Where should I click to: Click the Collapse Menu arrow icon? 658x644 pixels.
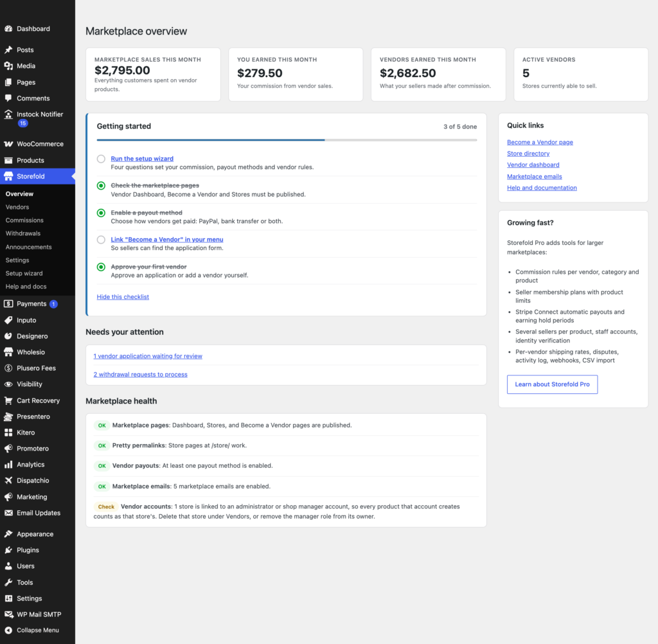coord(8,630)
